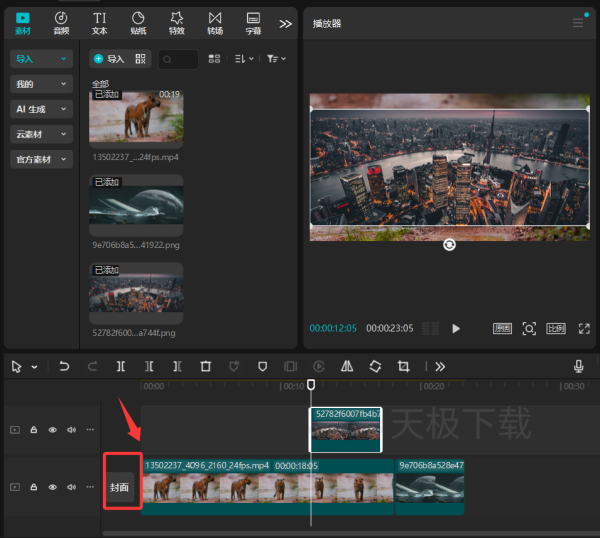Enter fullscreen preview mode
The height and width of the screenshot is (538, 600).
pos(584,328)
